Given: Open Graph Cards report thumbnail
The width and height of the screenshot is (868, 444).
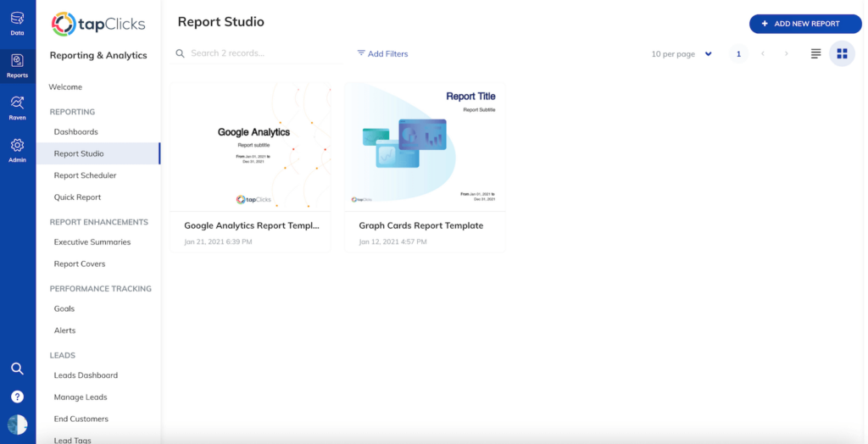Looking at the screenshot, I should click(426, 147).
